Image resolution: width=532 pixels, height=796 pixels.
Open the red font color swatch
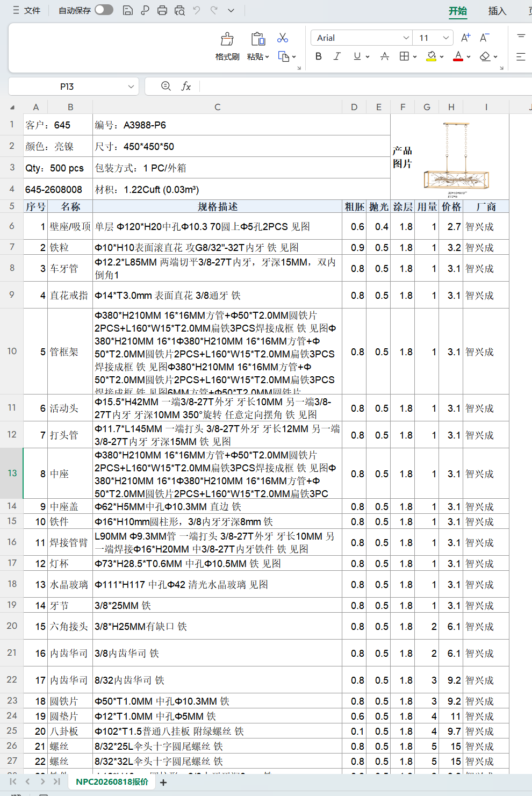pos(458,56)
